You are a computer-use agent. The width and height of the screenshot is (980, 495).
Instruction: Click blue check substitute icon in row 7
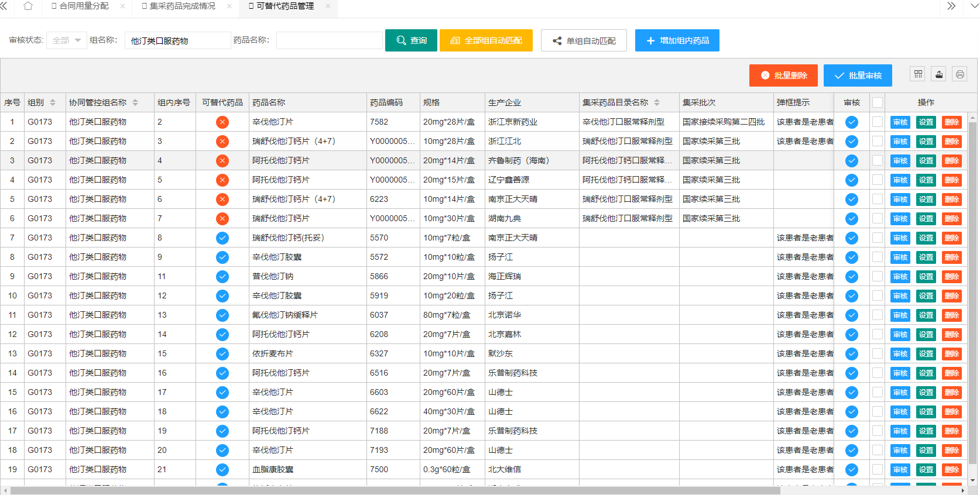coord(222,238)
